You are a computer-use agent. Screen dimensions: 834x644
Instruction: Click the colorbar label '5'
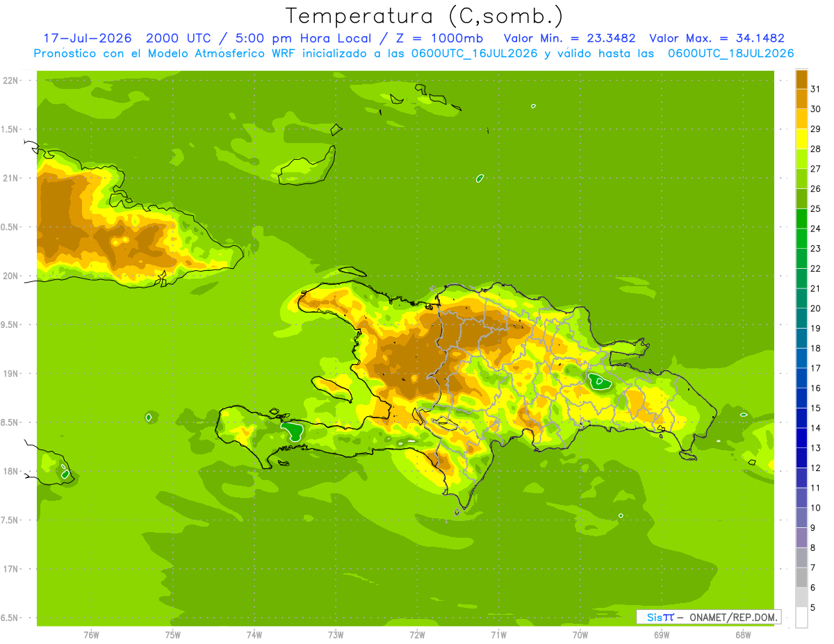pyautogui.click(x=813, y=608)
